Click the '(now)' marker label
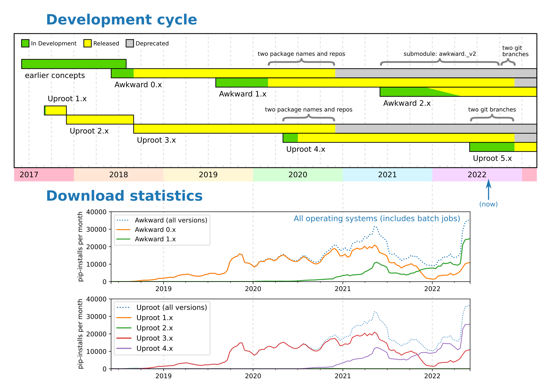 click(x=488, y=204)
